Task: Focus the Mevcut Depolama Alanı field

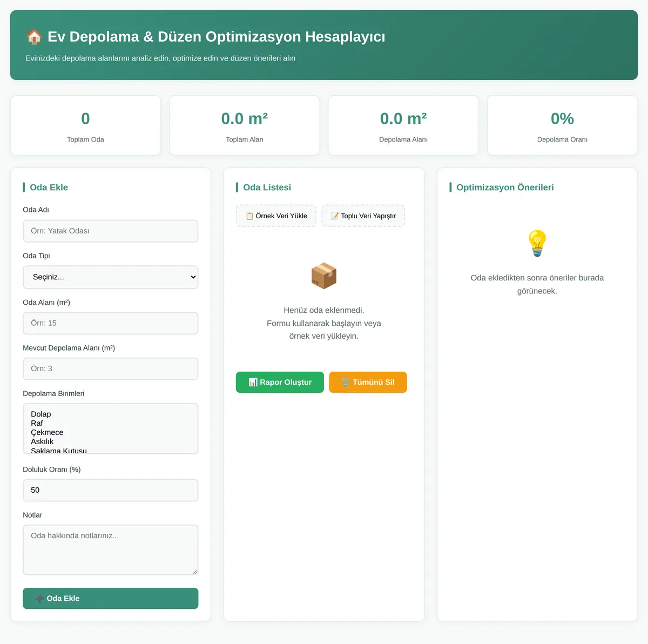Action: pos(111,368)
